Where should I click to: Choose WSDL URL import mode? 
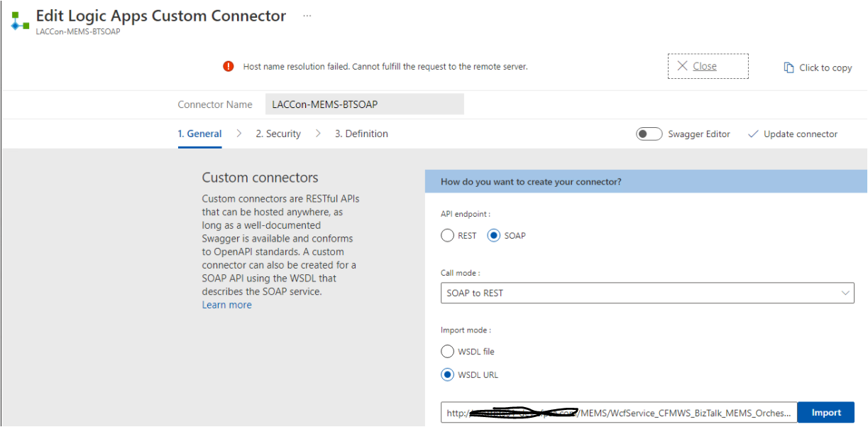pyautogui.click(x=448, y=374)
